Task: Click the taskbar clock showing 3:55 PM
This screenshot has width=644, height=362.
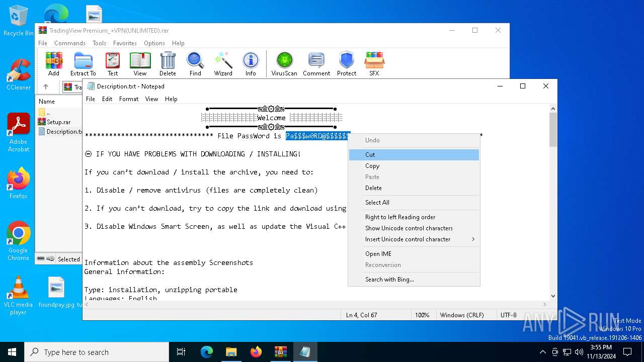Action: (x=601, y=352)
